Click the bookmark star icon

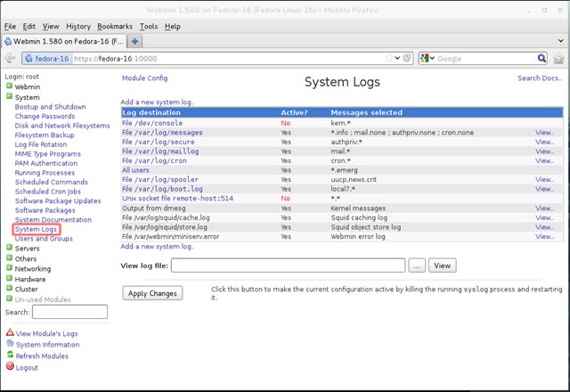[389, 58]
